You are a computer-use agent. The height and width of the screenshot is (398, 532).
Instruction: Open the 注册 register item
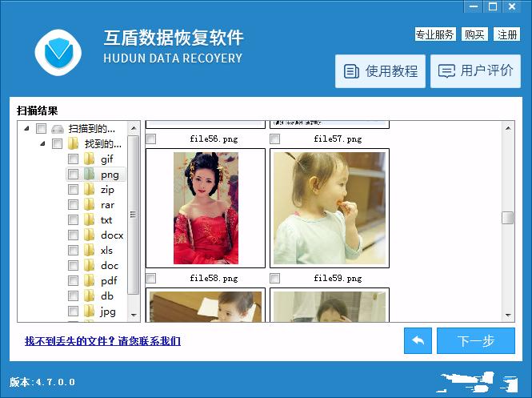point(507,34)
